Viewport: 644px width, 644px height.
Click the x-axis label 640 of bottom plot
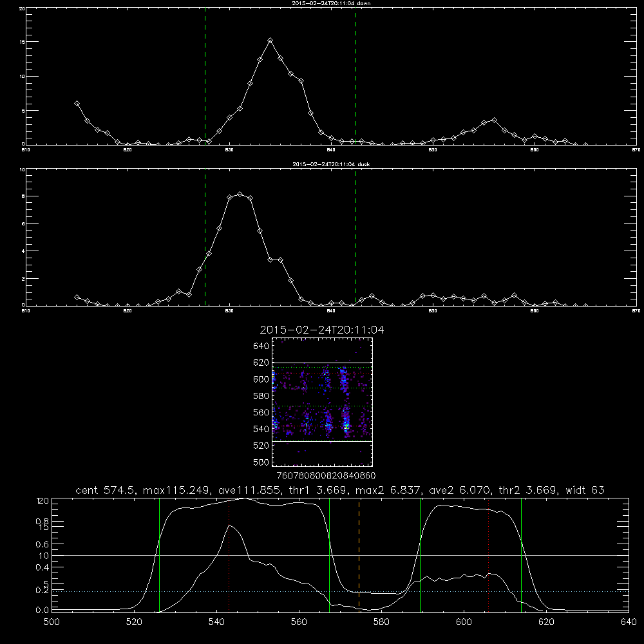tap(629, 622)
